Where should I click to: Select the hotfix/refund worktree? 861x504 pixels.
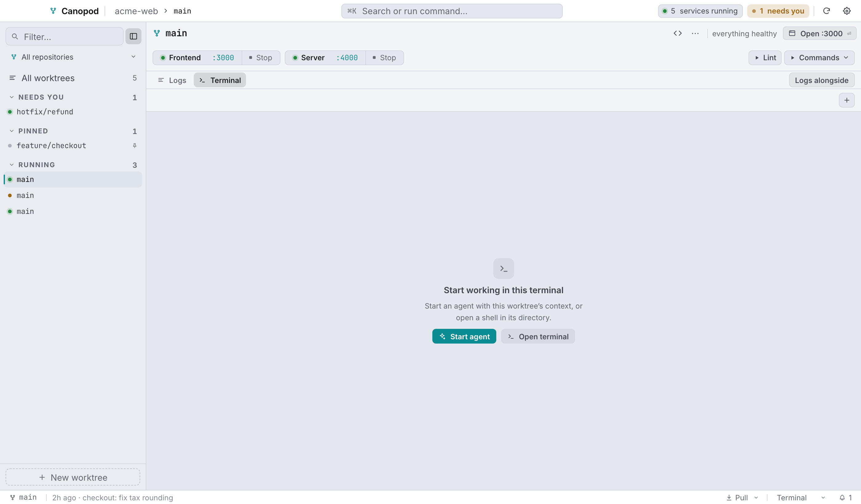73,112
